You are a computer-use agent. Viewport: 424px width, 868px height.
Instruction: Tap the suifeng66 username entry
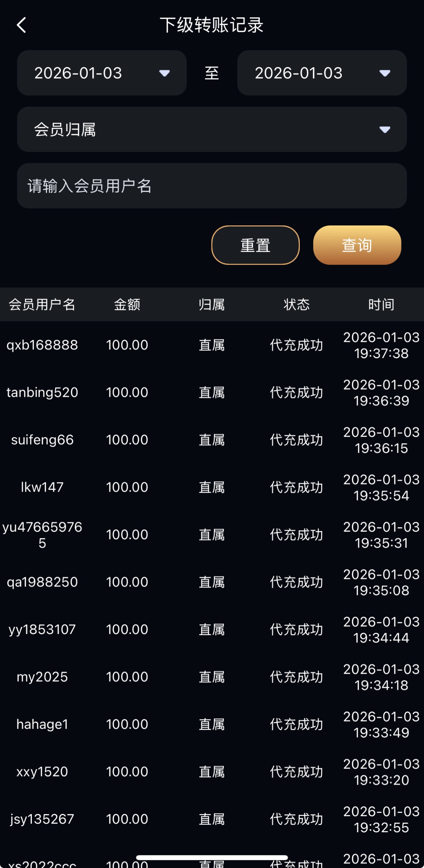click(42, 440)
